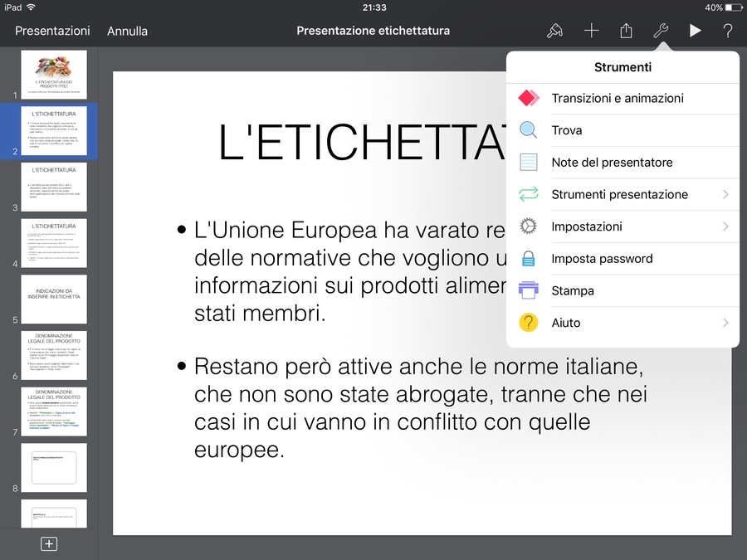Image resolution: width=747 pixels, height=560 pixels.
Task: Tap the Impostazioni menu label
Action: [587, 226]
